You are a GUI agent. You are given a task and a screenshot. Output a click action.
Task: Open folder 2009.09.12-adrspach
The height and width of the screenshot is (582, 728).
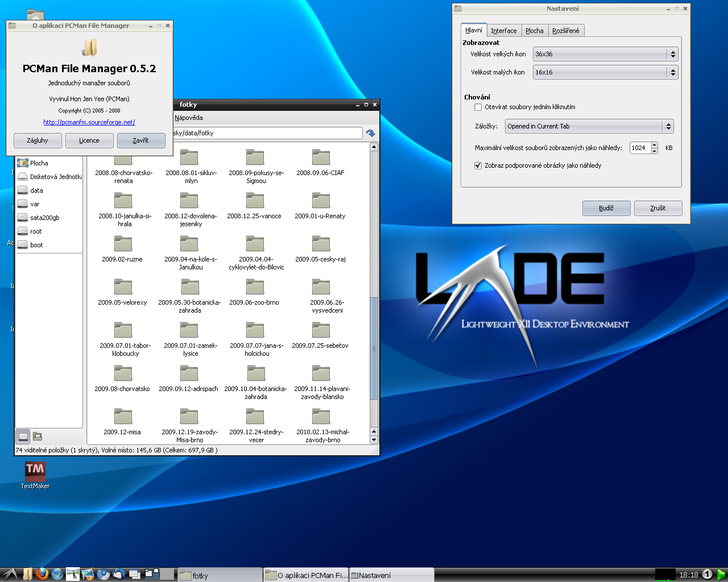(x=189, y=379)
